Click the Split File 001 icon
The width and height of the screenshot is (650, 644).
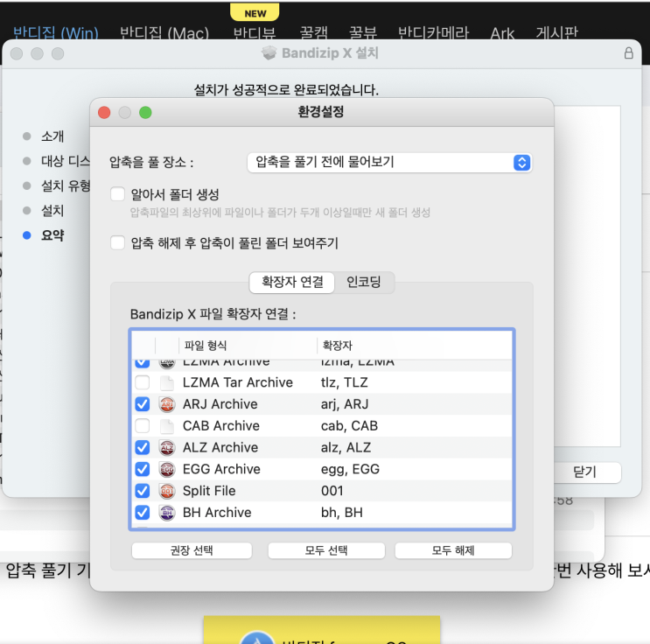pos(167,491)
